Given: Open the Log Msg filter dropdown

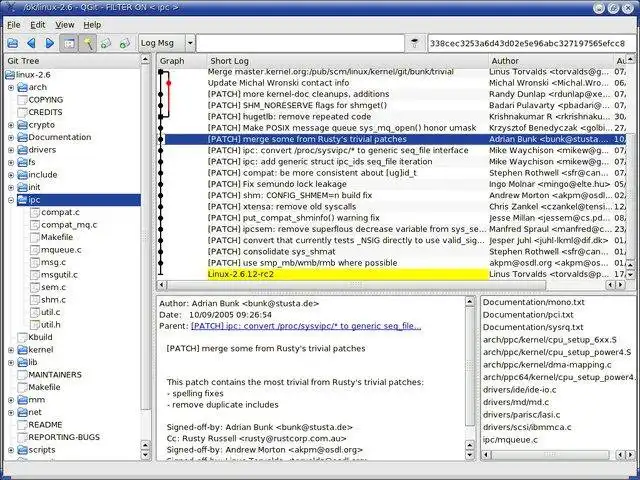Looking at the screenshot, I should (165, 43).
